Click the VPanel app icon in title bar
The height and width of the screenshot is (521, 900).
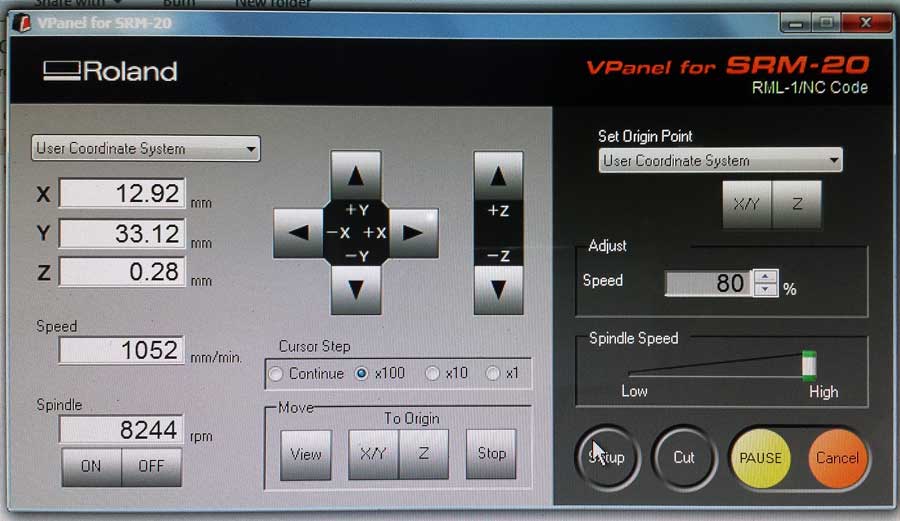(x=22, y=23)
